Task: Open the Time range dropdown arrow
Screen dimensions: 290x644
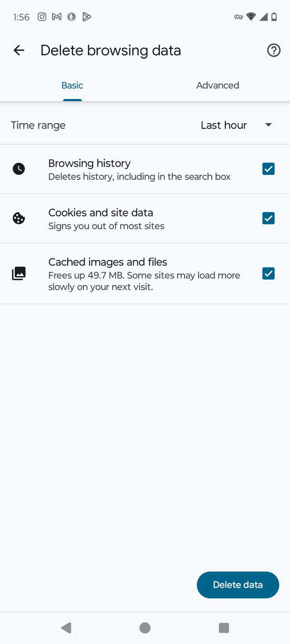Action: click(268, 125)
